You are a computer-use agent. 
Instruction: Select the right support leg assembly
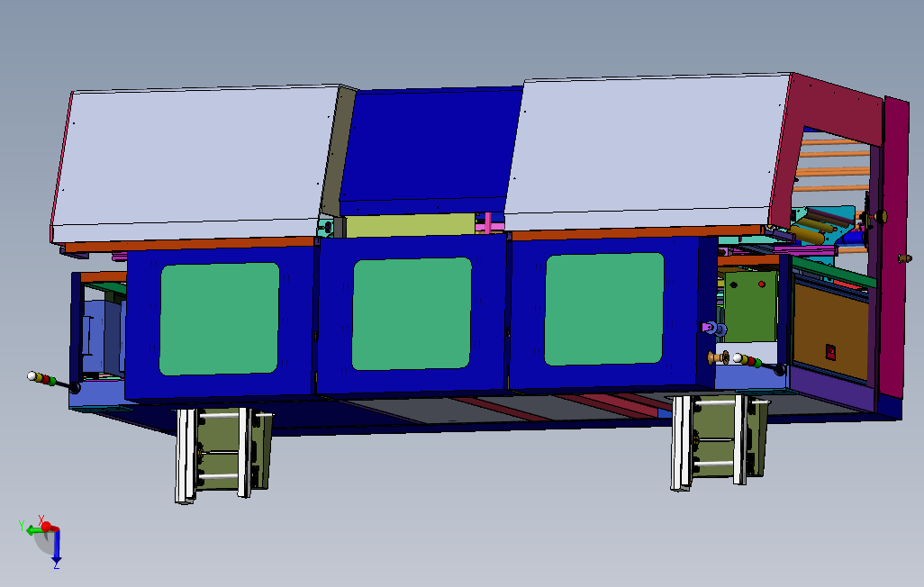(x=720, y=441)
